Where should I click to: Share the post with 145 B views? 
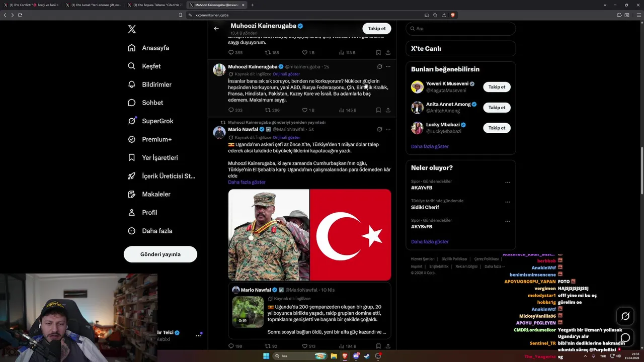(388, 110)
